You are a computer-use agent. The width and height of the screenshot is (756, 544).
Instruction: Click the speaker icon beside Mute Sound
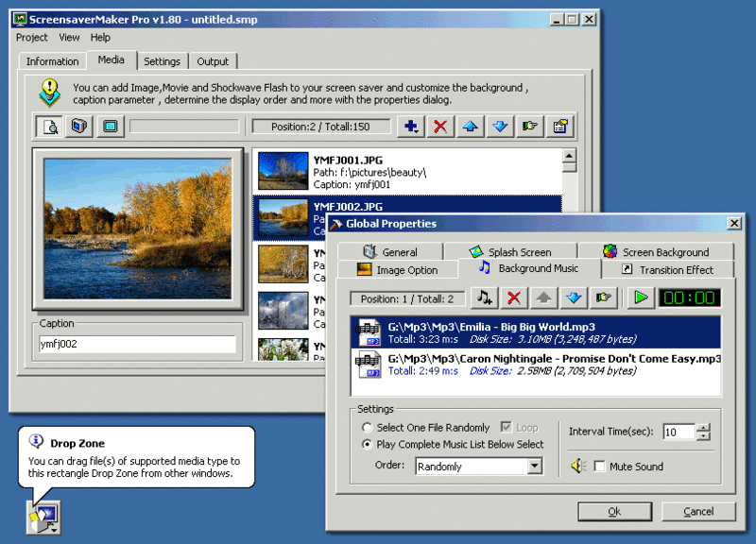click(x=578, y=466)
